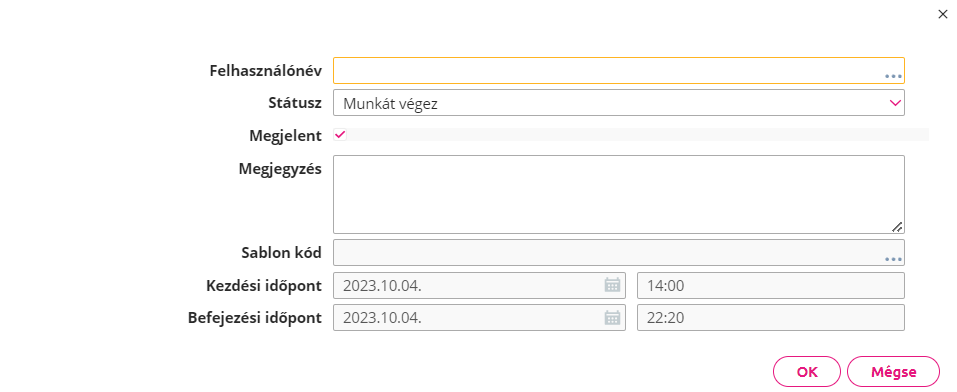Untick the Megjelent checkbox

click(340, 135)
